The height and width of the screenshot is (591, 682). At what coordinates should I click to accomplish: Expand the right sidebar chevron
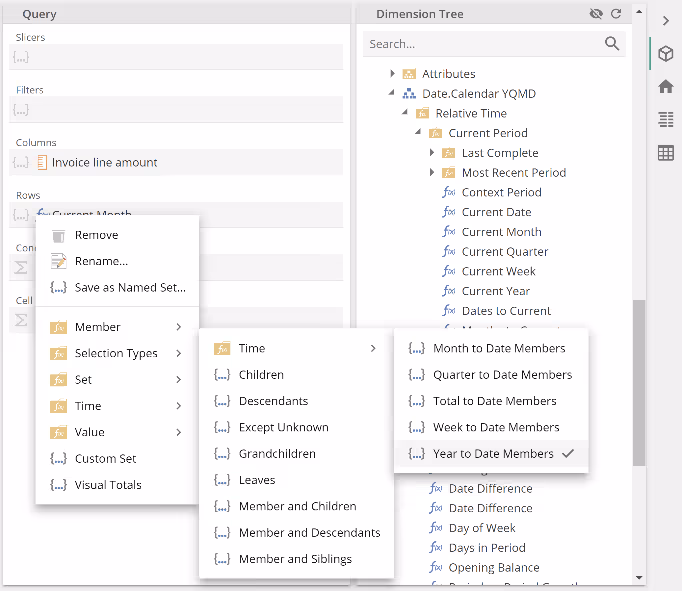pyautogui.click(x=665, y=20)
